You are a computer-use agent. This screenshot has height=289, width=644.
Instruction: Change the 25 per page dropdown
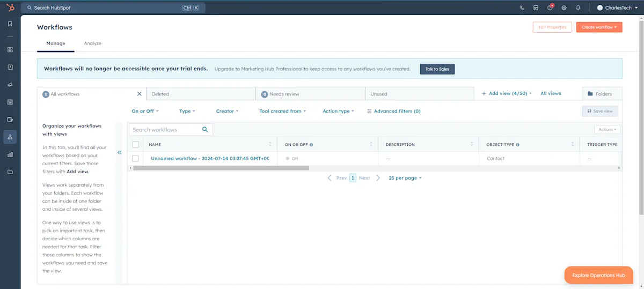point(405,178)
